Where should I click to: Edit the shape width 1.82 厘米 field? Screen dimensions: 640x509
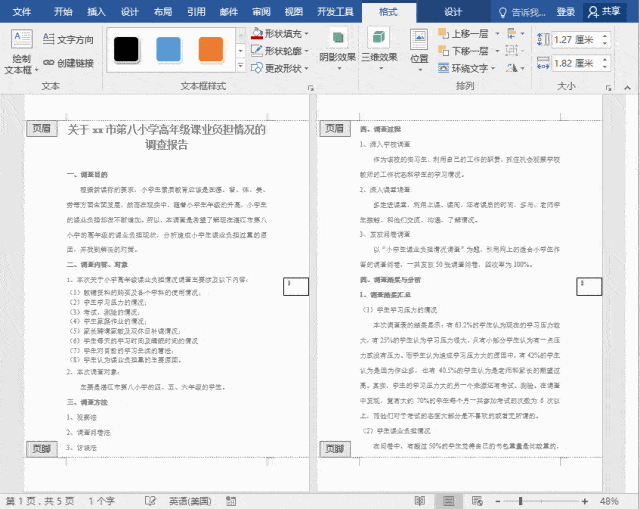pos(576,63)
